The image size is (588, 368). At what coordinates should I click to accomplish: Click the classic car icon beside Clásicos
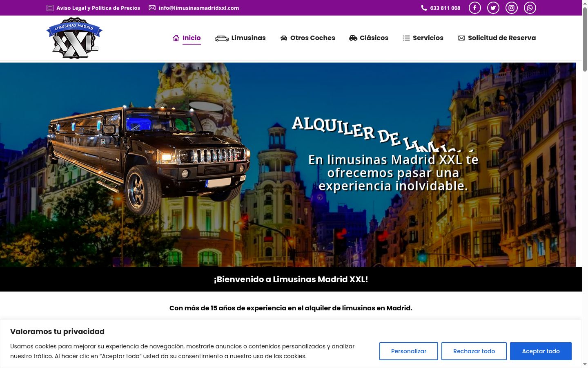coord(353,38)
